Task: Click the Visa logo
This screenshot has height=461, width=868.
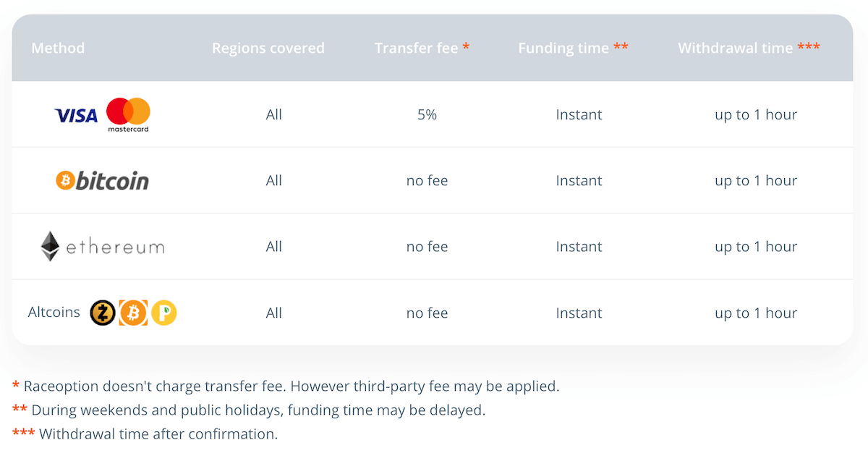Action: click(x=76, y=116)
